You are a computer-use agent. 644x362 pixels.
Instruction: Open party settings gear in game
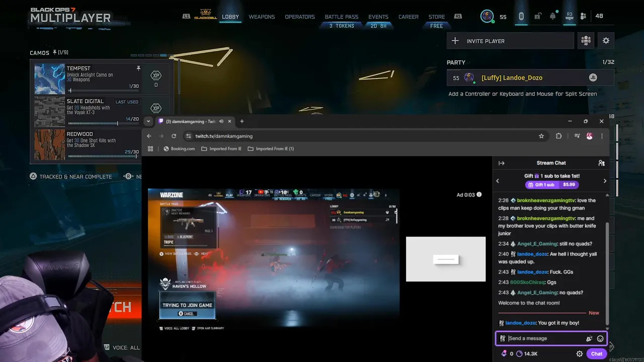606,41
